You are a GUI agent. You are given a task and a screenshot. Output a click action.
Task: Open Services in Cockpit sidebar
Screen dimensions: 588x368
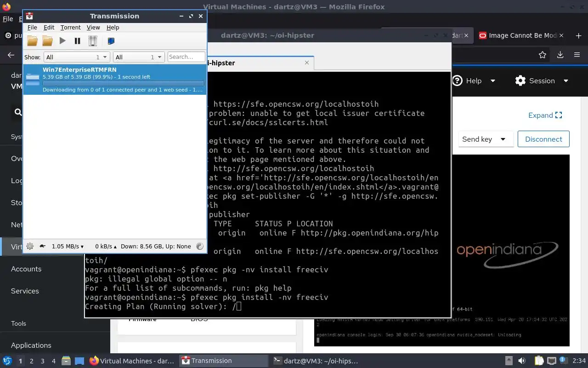pos(25,291)
